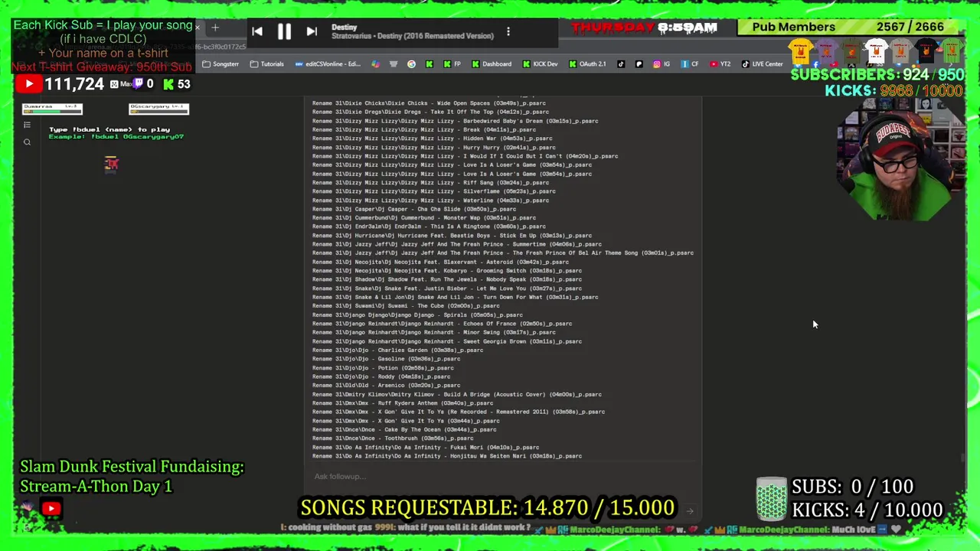Open the editCSVonline bookmark
The width and height of the screenshot is (980, 551).
[327, 64]
